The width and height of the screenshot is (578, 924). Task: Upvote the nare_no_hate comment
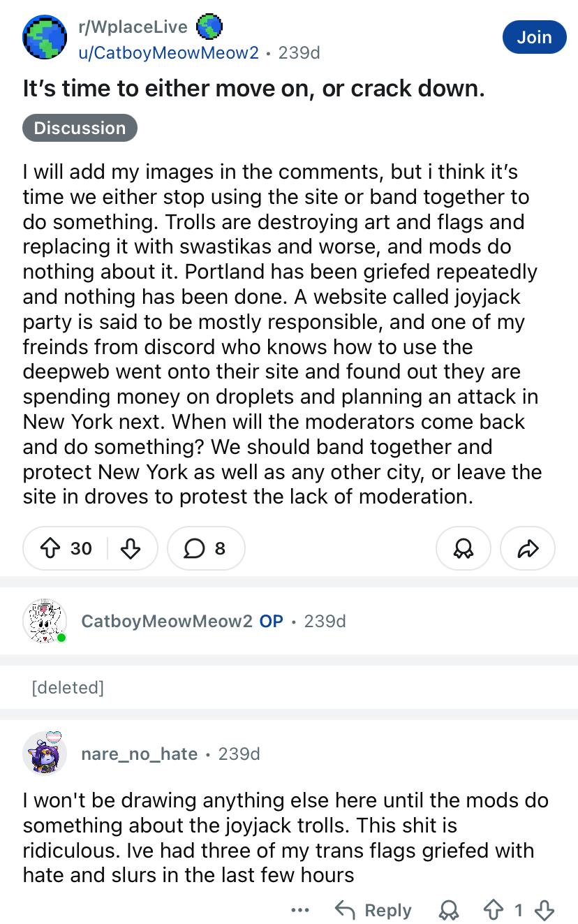click(x=493, y=910)
